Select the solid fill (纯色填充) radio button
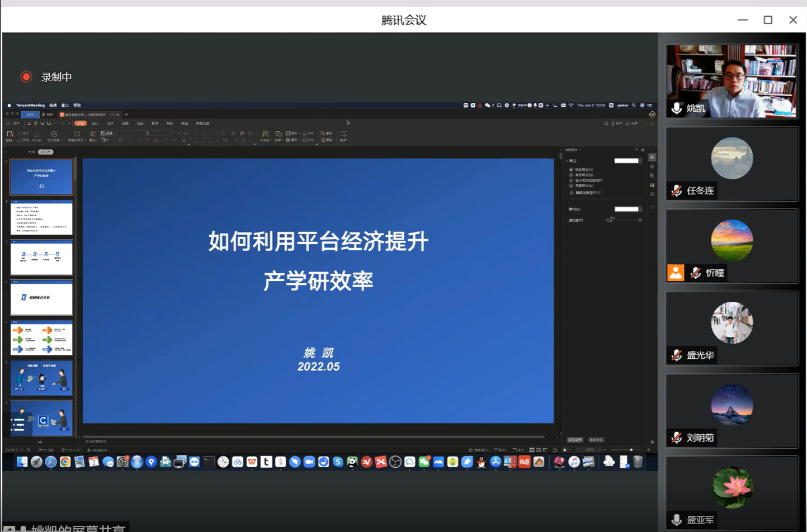 [x=571, y=169]
